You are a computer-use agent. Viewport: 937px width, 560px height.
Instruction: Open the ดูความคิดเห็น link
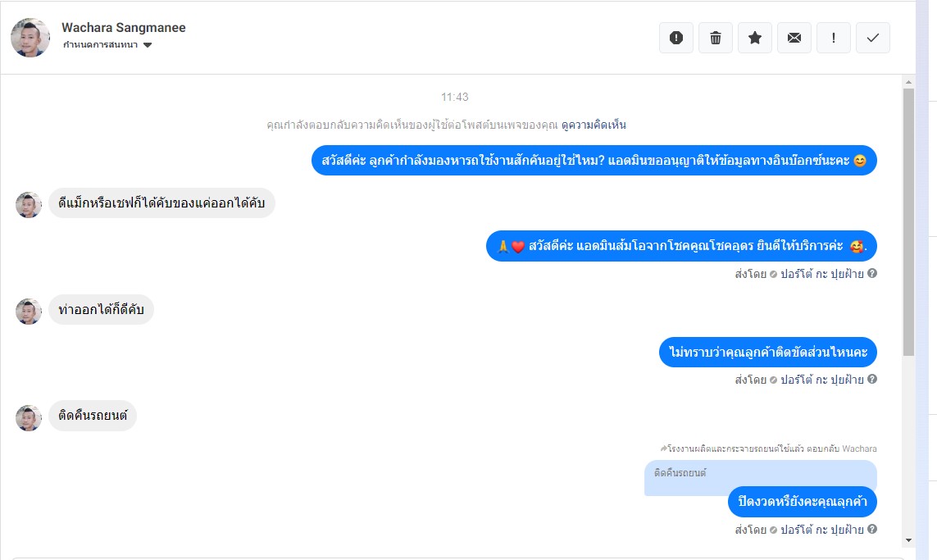click(x=594, y=125)
